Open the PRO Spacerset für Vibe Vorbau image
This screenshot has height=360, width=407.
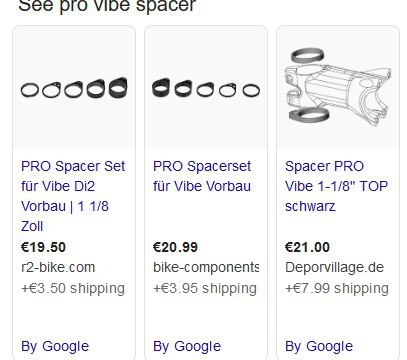(x=206, y=87)
